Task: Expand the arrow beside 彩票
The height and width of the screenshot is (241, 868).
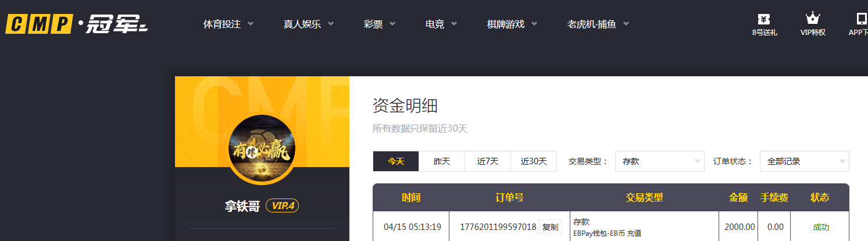Action: (392, 24)
